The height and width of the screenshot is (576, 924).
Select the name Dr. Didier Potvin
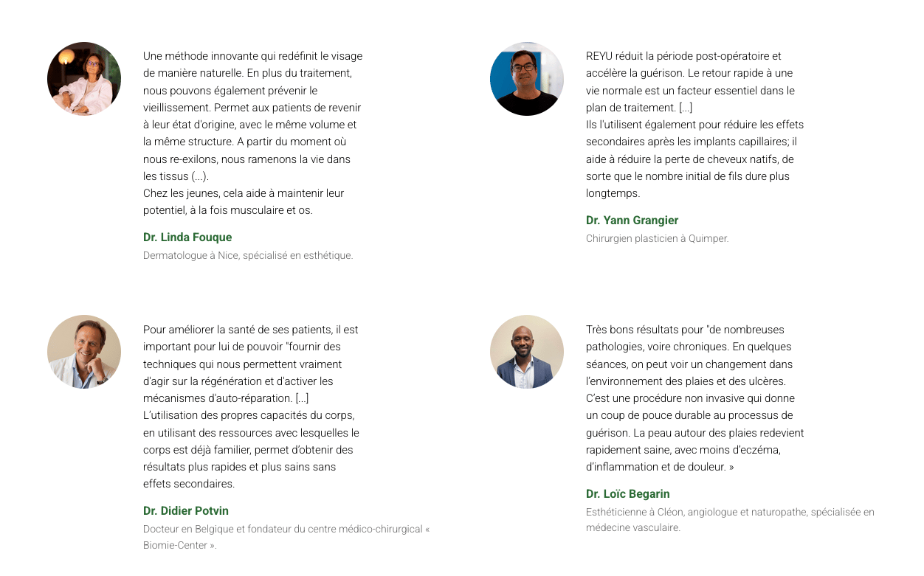coord(186,511)
